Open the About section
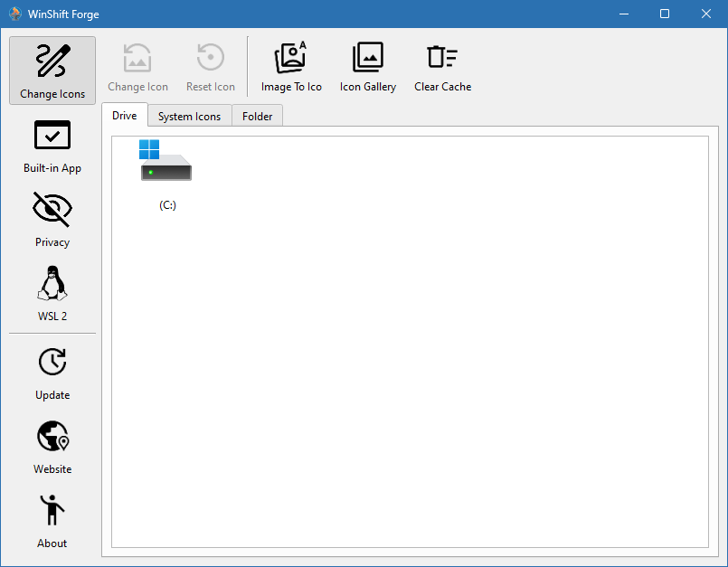728x567 pixels. click(52, 520)
